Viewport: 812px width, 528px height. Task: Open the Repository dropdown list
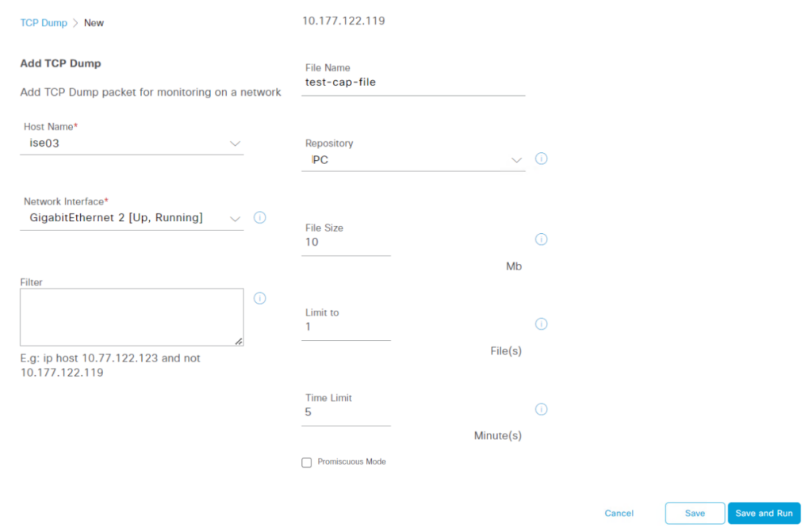(516, 160)
